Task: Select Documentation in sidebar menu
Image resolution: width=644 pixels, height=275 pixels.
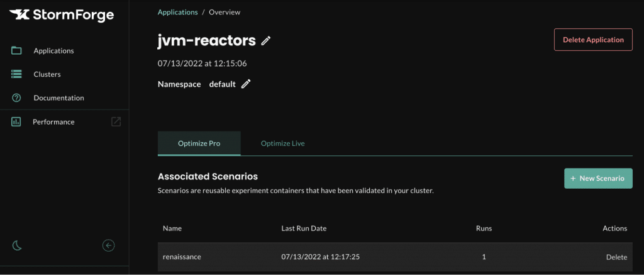Action: [58, 98]
